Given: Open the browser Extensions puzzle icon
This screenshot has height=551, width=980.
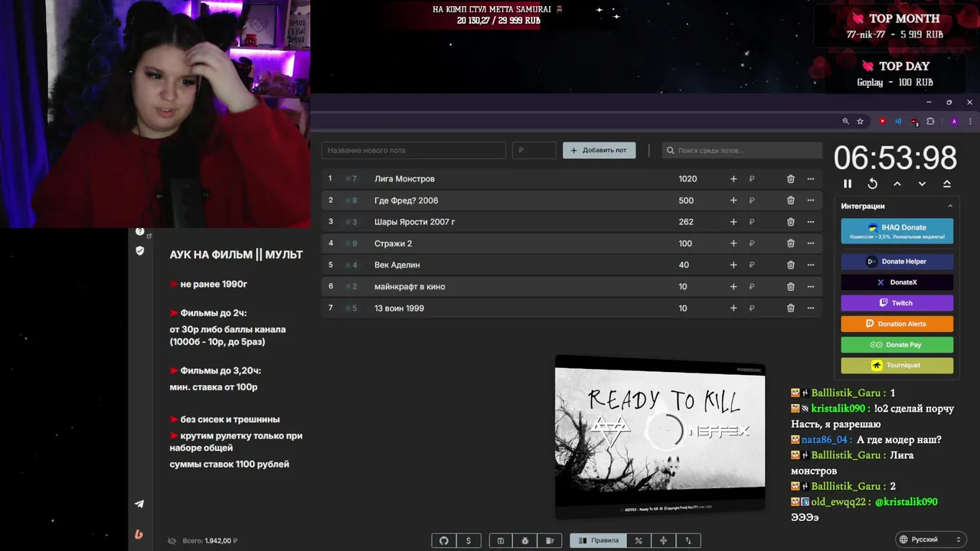Looking at the screenshot, I should (930, 121).
